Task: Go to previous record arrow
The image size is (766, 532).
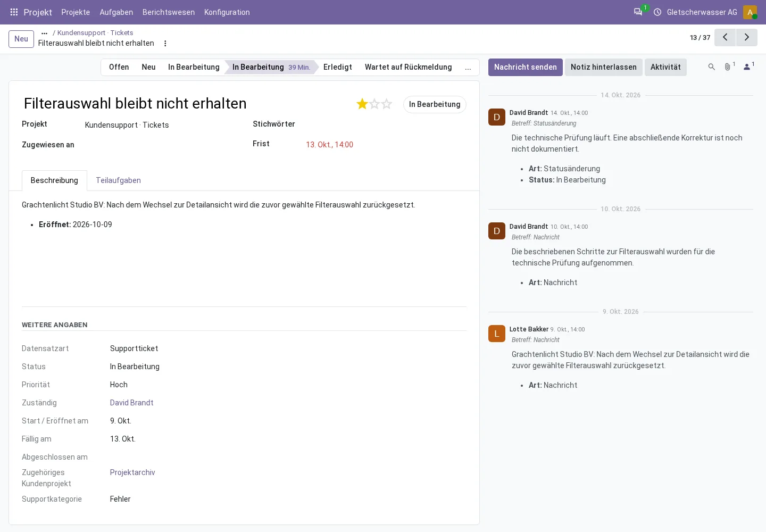Action: point(725,37)
